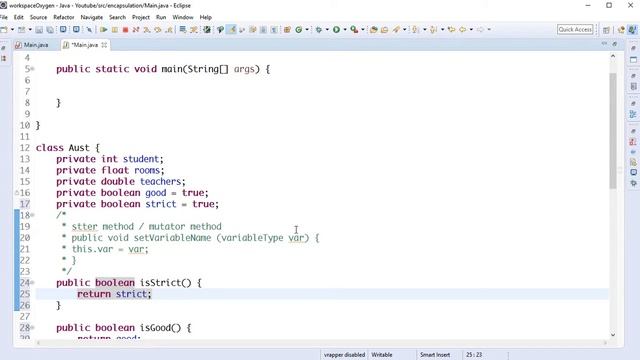Click the Step Over icon

pos(158,29)
